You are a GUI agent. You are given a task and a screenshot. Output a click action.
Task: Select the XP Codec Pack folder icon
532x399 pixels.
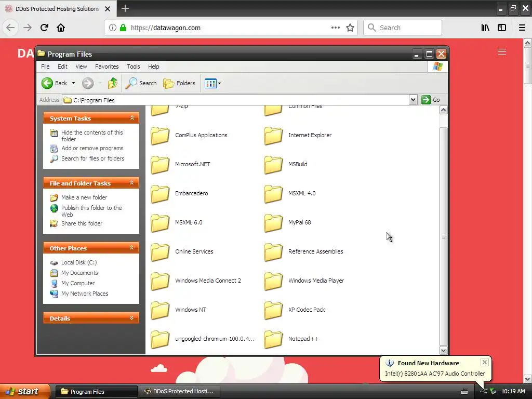273,311
